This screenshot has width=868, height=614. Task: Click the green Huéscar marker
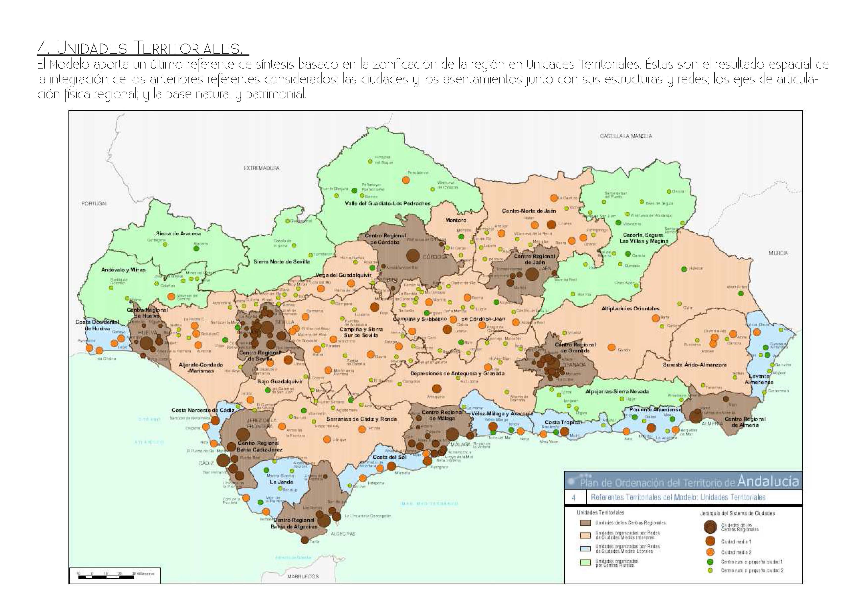tap(684, 269)
